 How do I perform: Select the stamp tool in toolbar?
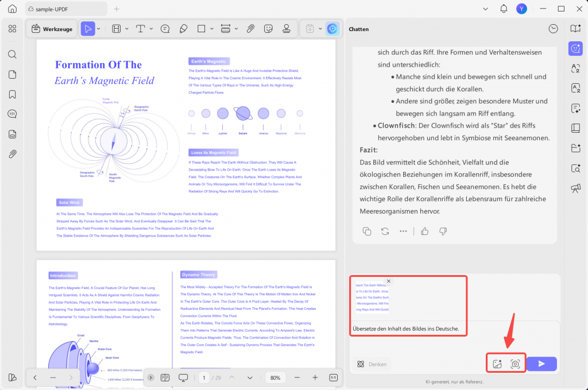[287, 29]
